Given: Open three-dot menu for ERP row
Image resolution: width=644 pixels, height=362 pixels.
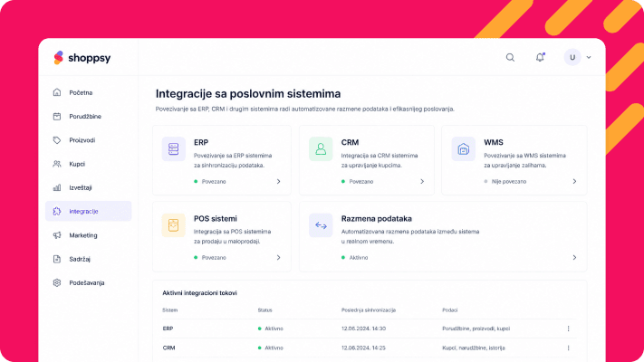Looking at the screenshot, I should click(x=569, y=329).
